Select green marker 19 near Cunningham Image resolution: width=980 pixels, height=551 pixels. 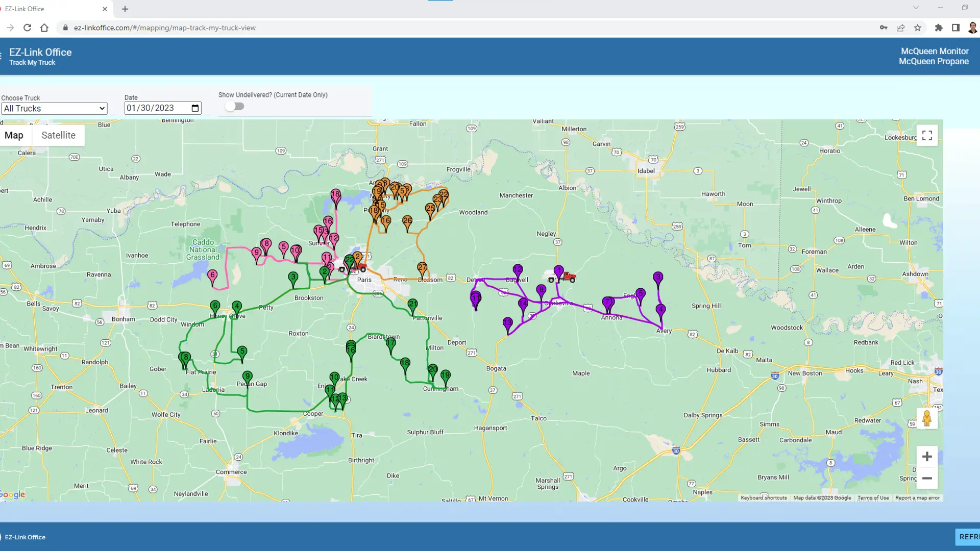click(445, 375)
